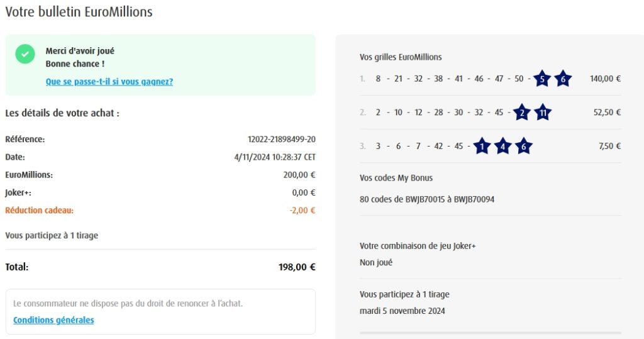The width and height of the screenshot is (644, 339).
Task: Click star number 2 in grid 2
Action: pyautogui.click(x=521, y=113)
